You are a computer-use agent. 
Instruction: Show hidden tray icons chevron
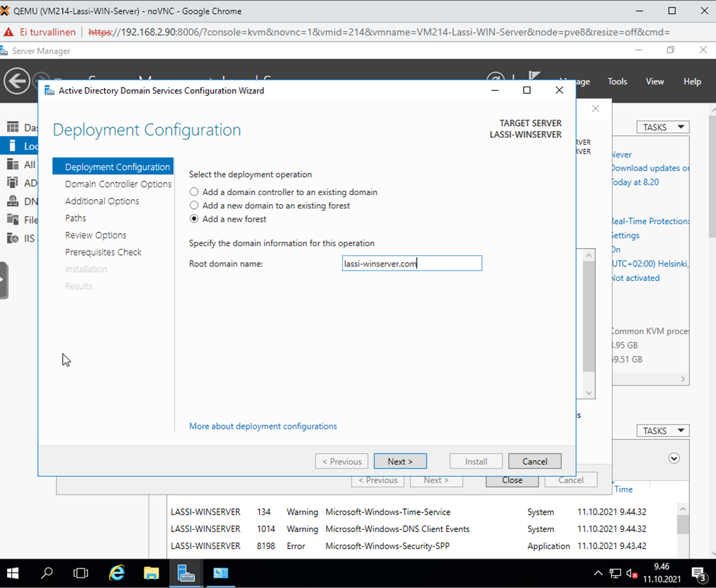(598, 573)
